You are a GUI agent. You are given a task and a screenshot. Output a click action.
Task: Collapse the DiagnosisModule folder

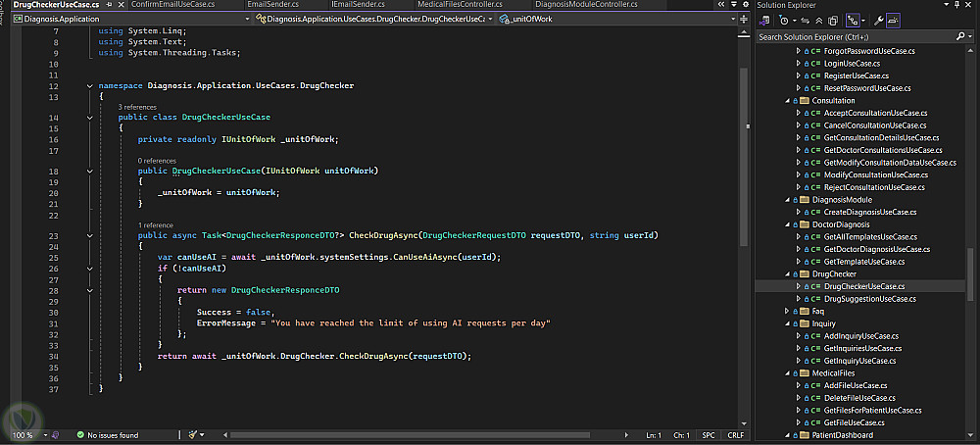tap(788, 199)
